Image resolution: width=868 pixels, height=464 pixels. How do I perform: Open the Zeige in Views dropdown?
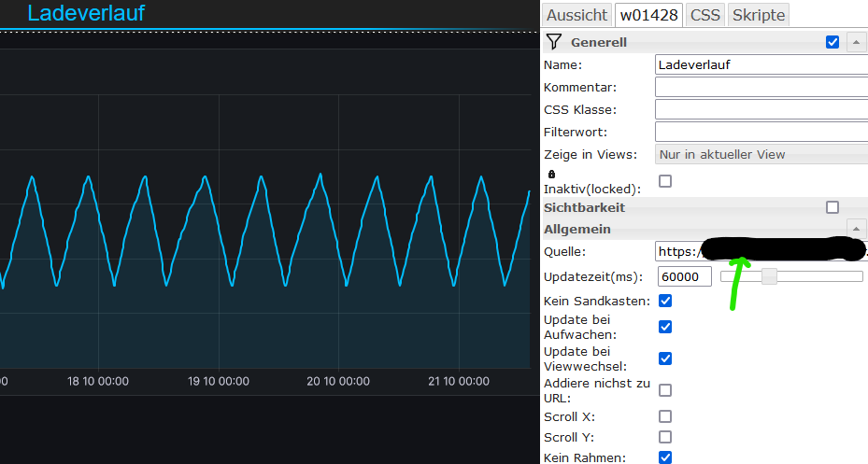pos(761,154)
